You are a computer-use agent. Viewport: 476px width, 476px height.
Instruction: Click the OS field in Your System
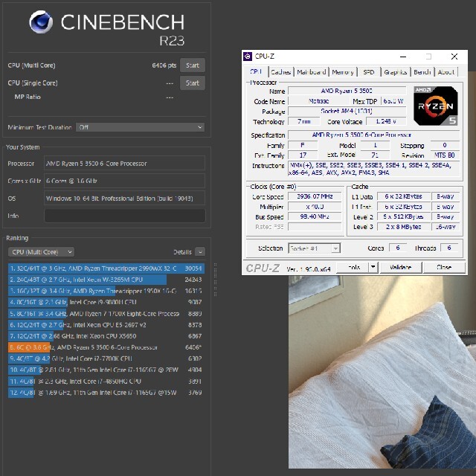point(124,199)
